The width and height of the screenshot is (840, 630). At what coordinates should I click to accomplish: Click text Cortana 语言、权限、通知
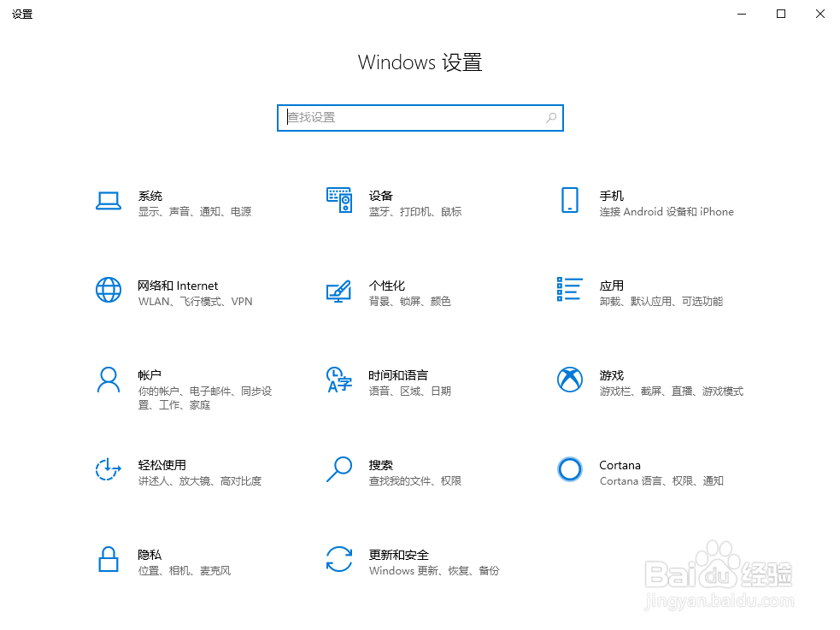661,481
